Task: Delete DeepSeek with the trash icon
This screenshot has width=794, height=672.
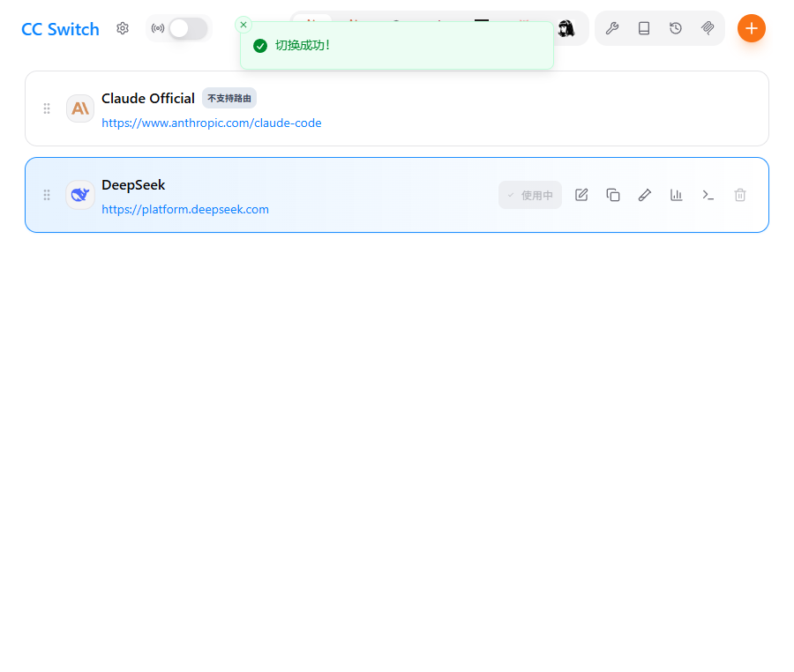Action: (740, 195)
